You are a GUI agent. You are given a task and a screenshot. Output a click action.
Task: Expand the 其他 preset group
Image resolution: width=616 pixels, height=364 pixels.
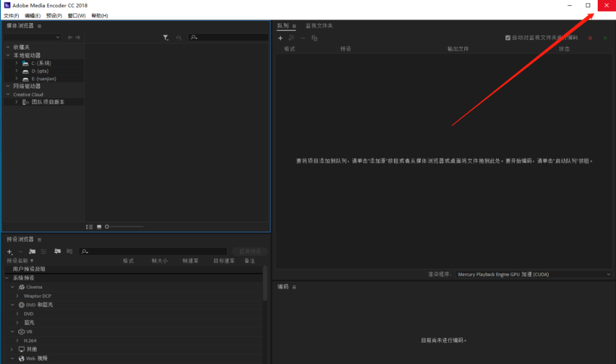pos(12,349)
